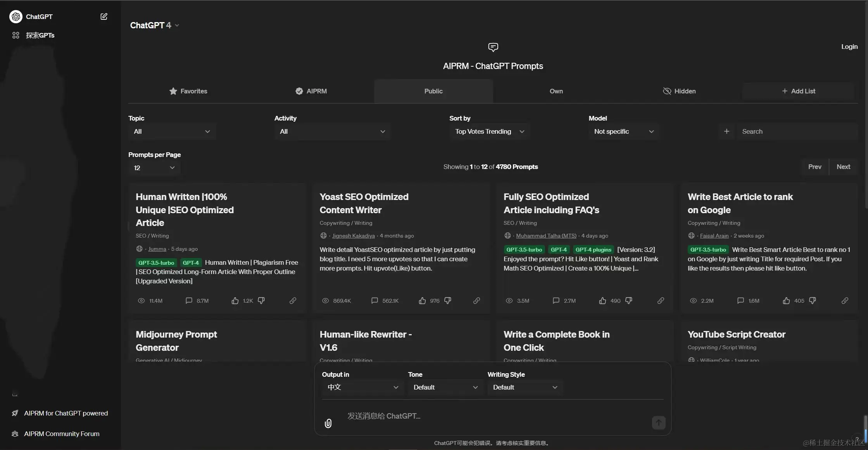Switch to the Own prompts tab

pos(556,91)
